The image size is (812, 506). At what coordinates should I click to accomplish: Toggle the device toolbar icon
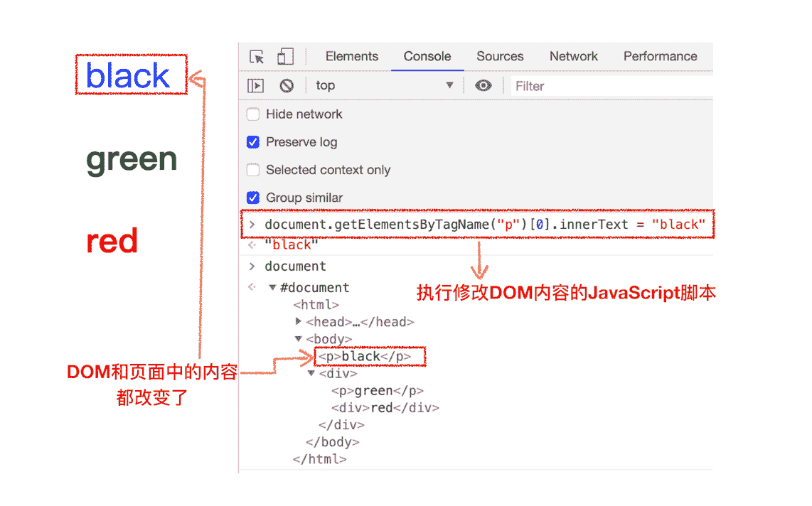click(x=285, y=56)
